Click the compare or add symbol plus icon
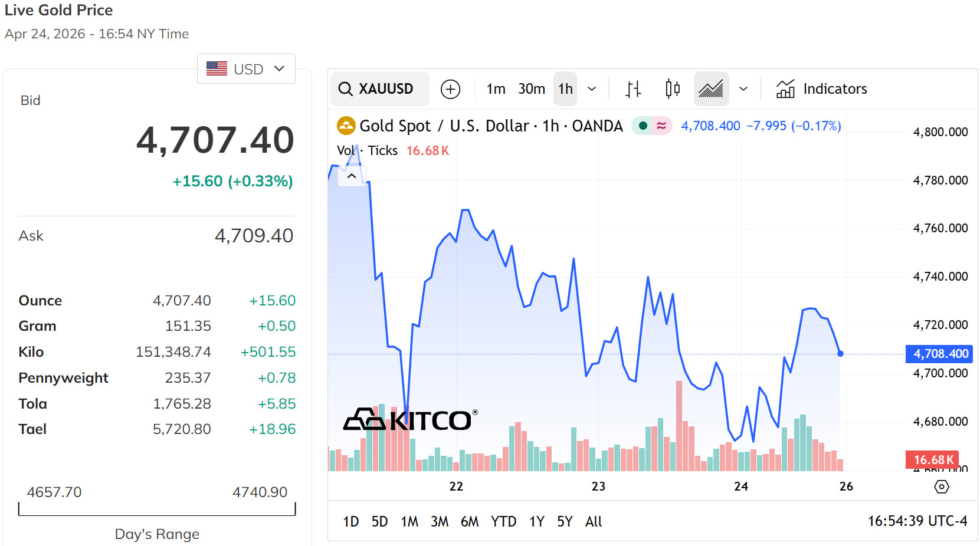980x546 pixels. tap(450, 89)
